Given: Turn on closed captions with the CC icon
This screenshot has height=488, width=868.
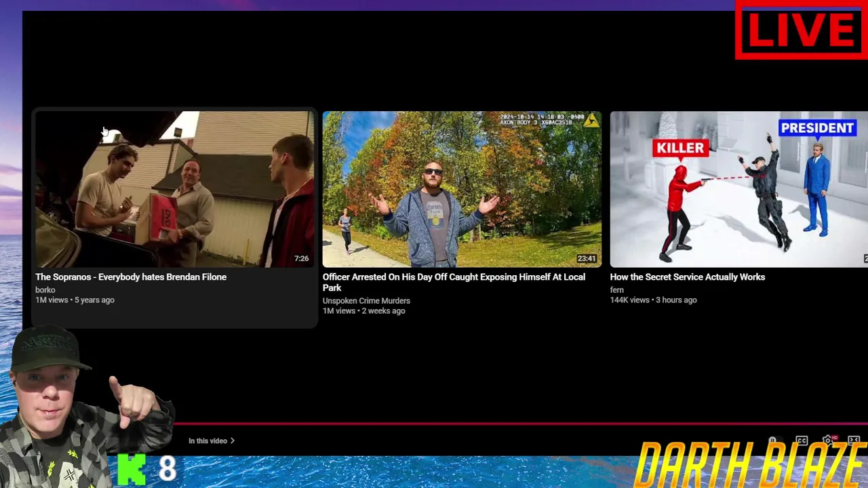Looking at the screenshot, I should [x=802, y=441].
